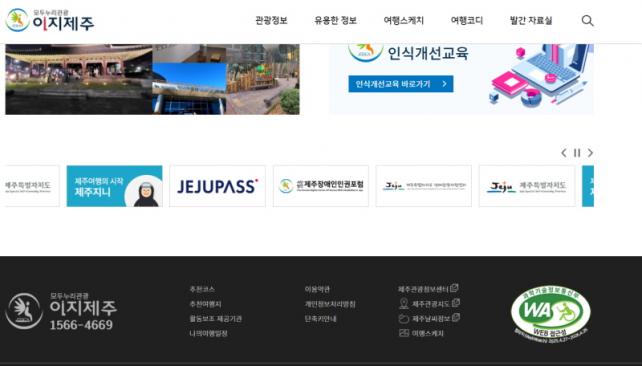Advance partner banners with right arrow
This screenshot has width=642, height=366.
[x=590, y=153]
